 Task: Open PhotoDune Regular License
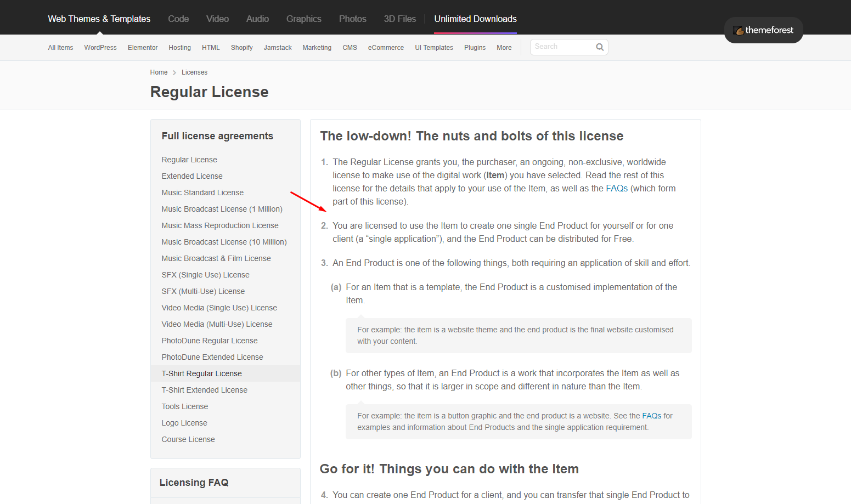(210, 341)
